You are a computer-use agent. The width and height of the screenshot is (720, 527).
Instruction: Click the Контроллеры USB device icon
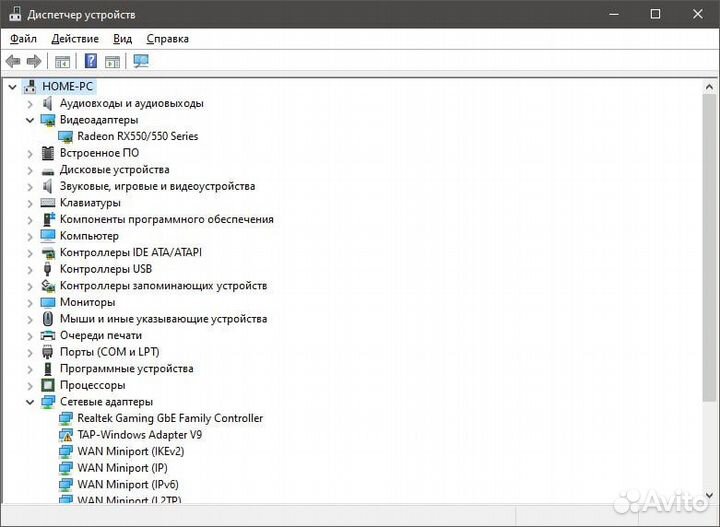point(48,269)
